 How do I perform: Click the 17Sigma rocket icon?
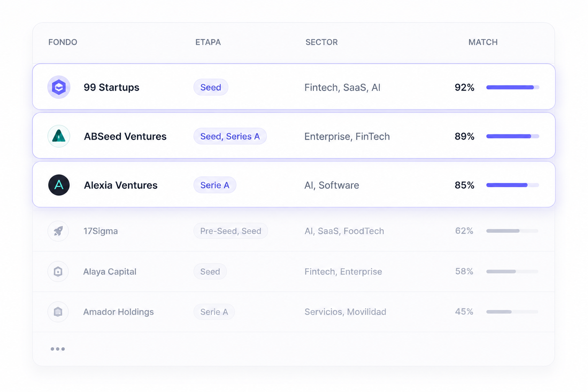[x=58, y=231]
